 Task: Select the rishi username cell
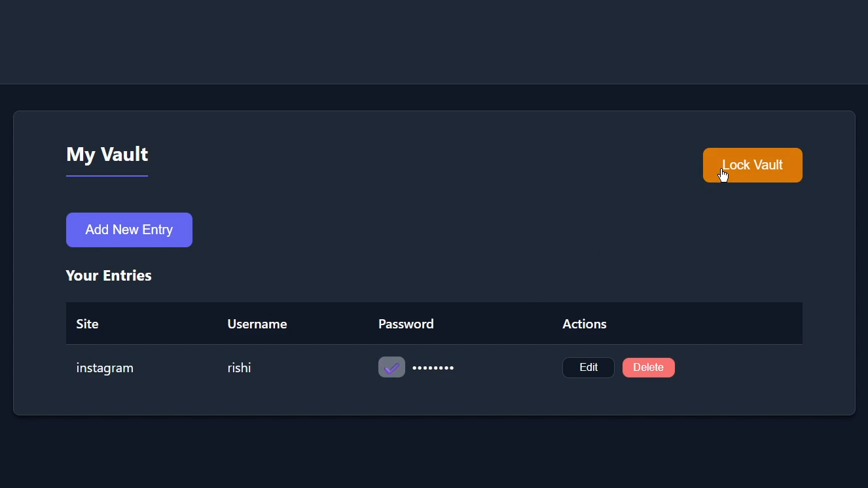point(239,368)
